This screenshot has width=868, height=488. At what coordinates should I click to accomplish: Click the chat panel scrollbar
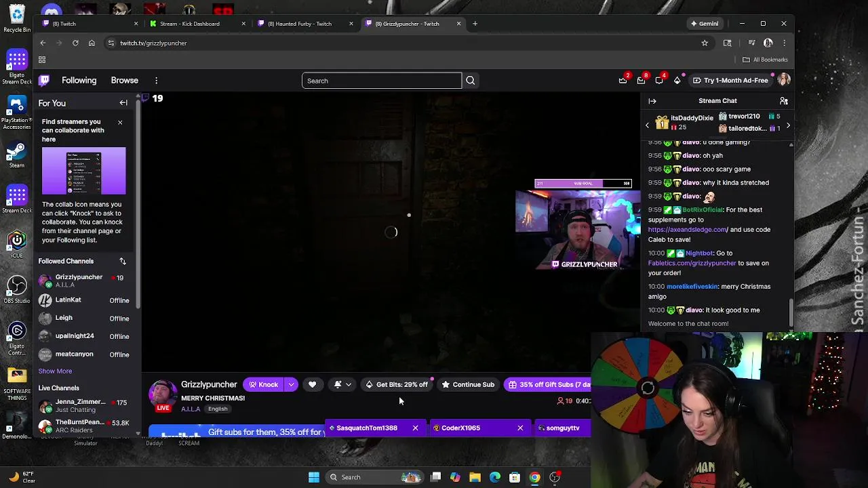(791, 313)
